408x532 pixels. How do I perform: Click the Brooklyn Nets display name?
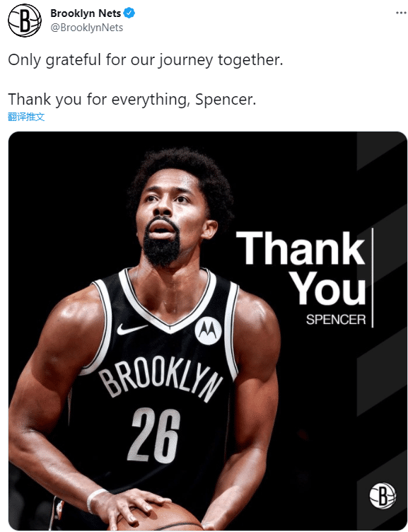tap(86, 13)
